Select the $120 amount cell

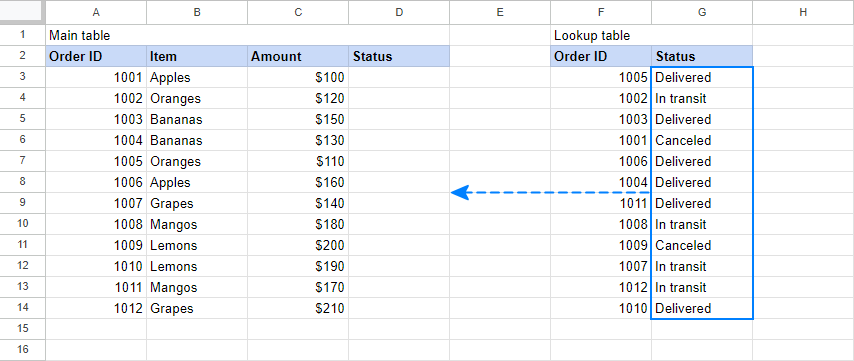pyautogui.click(x=298, y=99)
